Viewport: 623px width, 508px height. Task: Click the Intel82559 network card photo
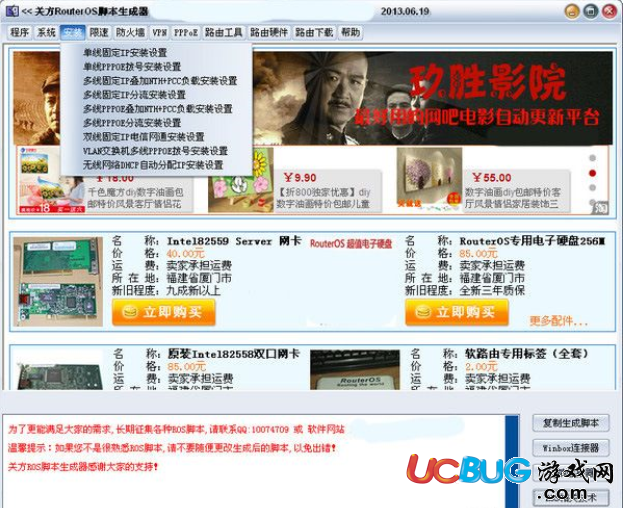click(58, 282)
